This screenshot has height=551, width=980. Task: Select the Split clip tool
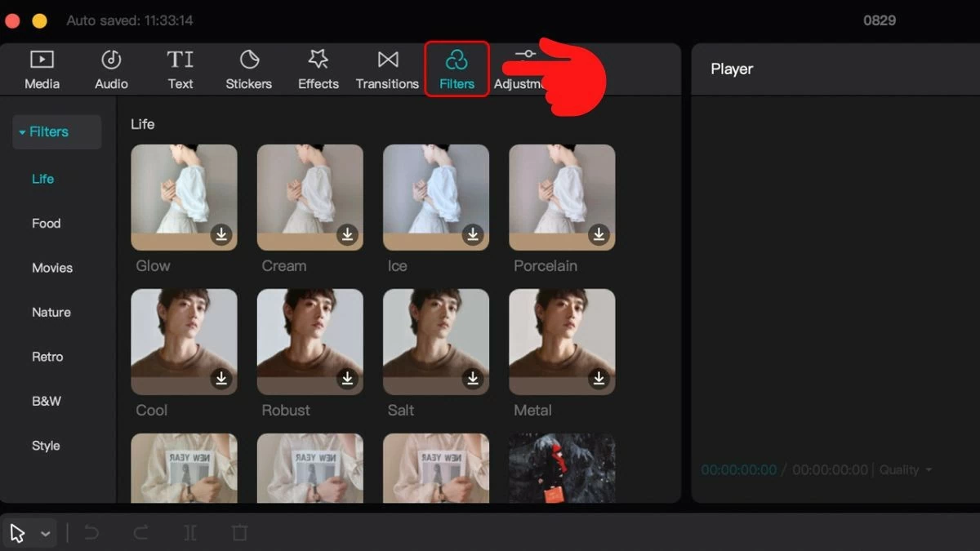(x=189, y=532)
